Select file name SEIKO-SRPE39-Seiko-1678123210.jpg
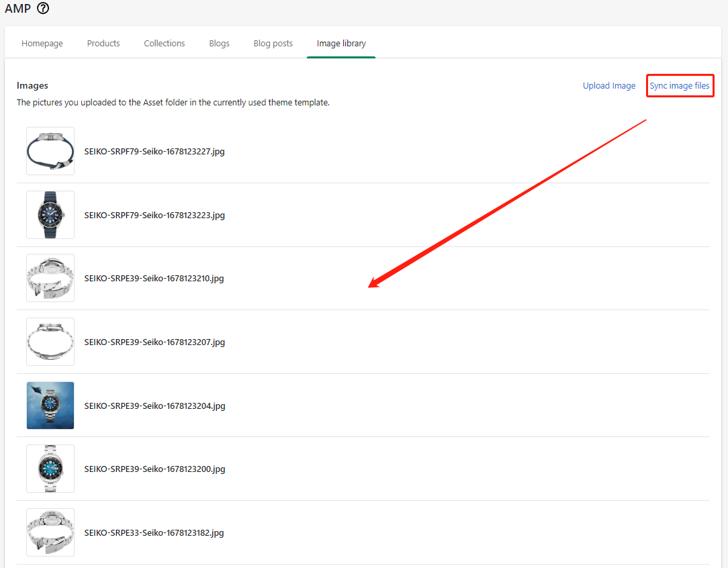This screenshot has width=728, height=568. point(154,279)
